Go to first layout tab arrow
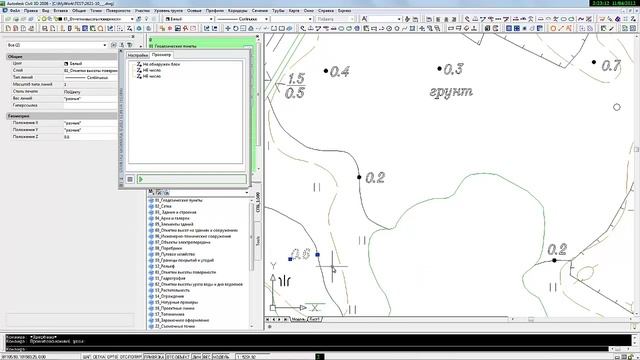640x360 pixels. pyautogui.click(x=268, y=319)
